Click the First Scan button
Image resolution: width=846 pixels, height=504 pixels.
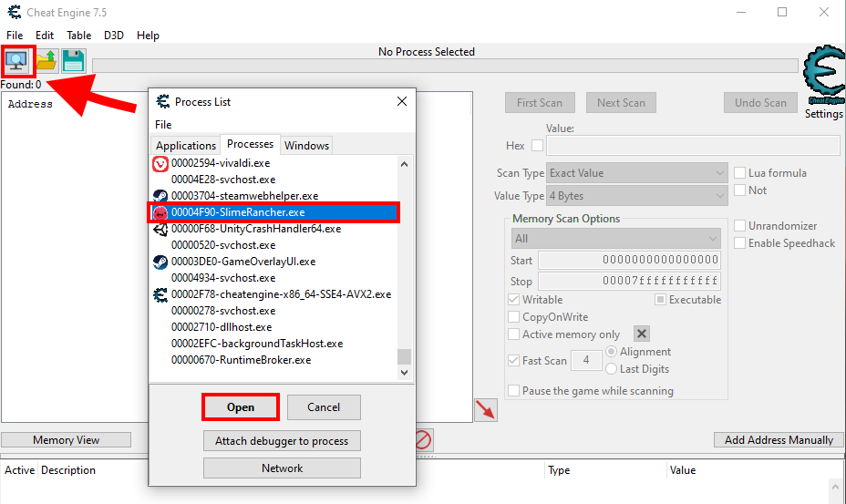click(x=540, y=102)
